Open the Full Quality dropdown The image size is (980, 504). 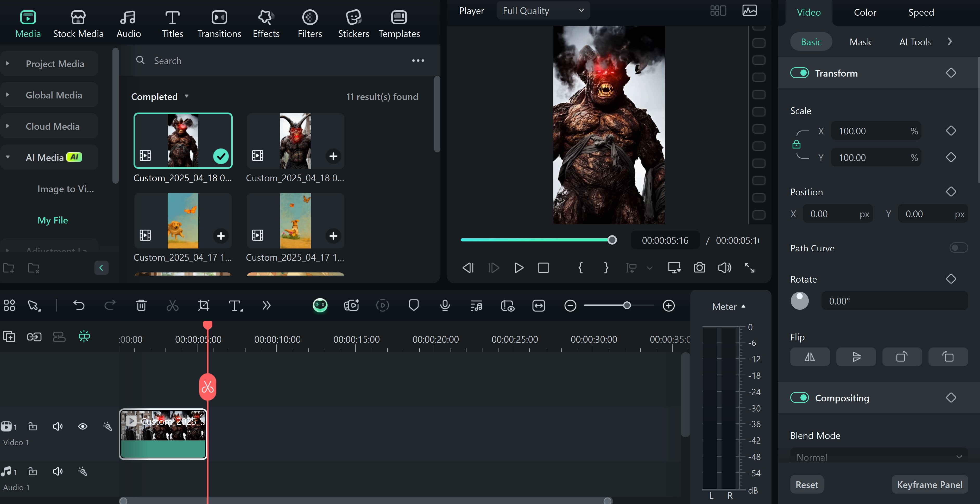(x=543, y=11)
